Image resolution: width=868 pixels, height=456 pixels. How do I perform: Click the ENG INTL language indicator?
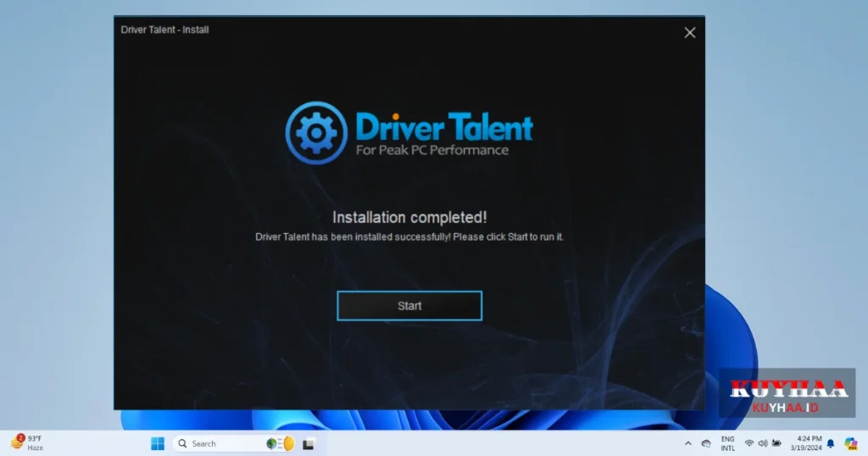(x=727, y=443)
